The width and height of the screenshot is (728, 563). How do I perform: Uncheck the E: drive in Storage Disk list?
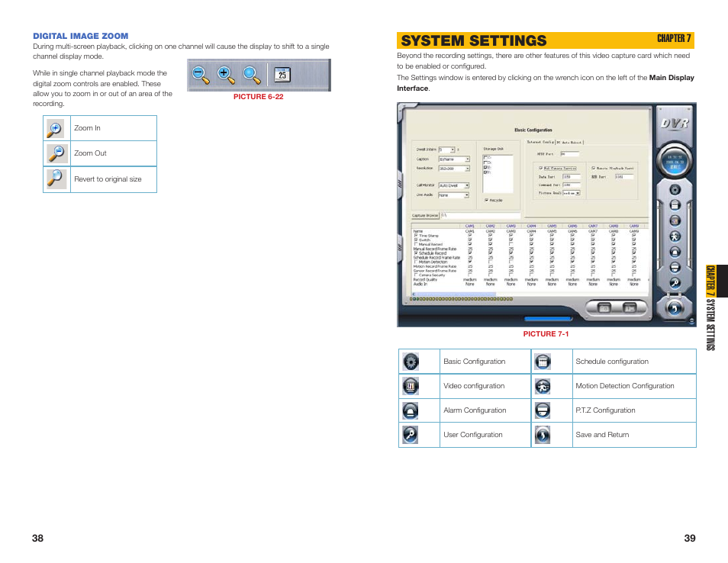coord(485,167)
